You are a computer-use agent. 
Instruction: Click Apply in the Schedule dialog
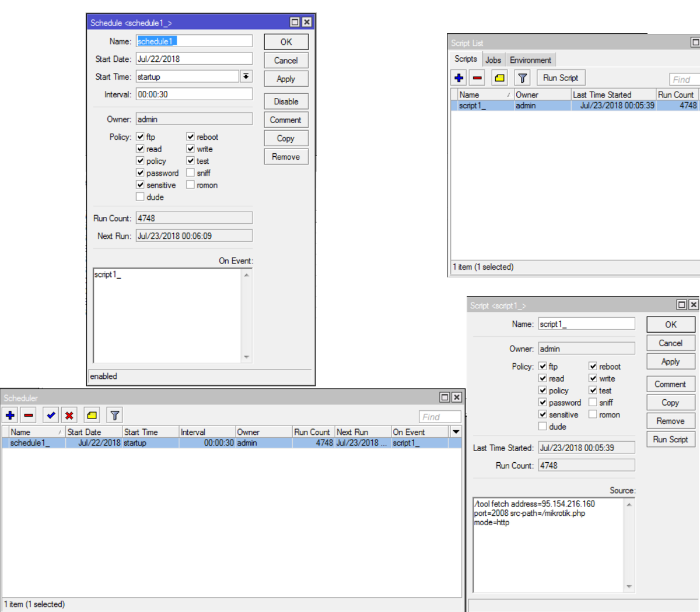286,79
